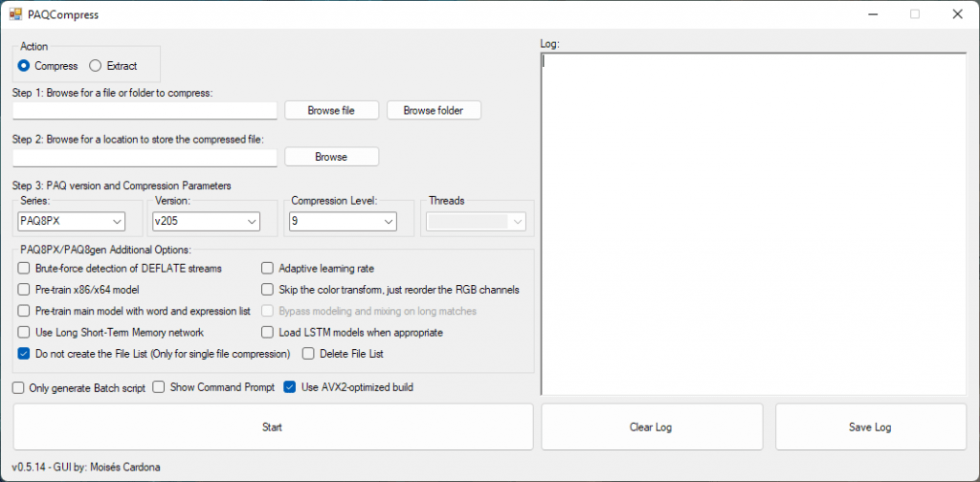Enable Use Long Short-Term Memory network
The width and height of the screenshot is (980, 482).
click(24, 332)
